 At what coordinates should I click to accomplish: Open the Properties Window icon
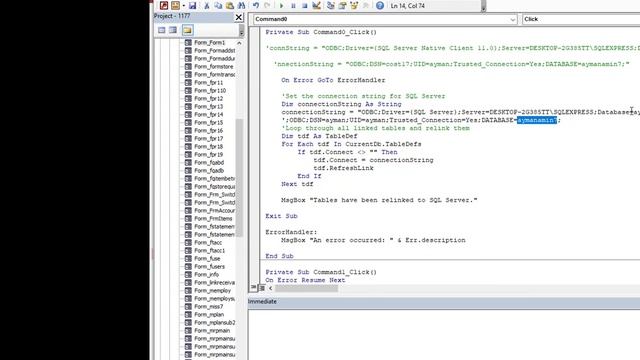[342, 5]
